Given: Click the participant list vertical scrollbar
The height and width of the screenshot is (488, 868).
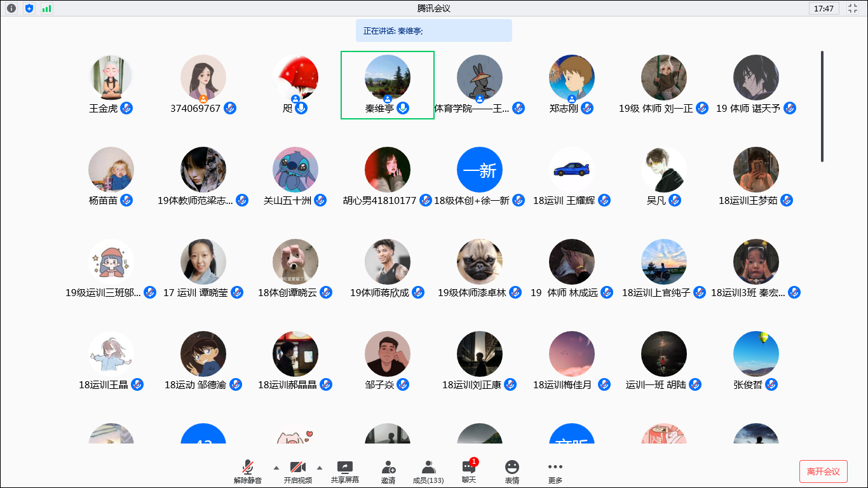Looking at the screenshot, I should [x=822, y=106].
